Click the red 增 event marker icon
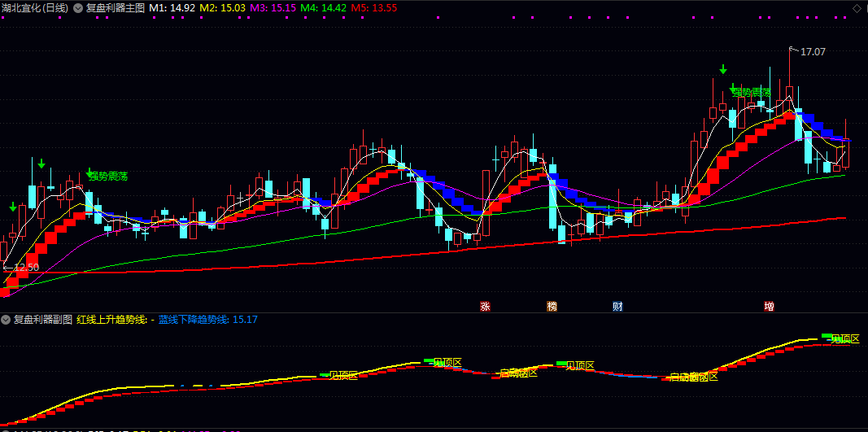 [769, 306]
